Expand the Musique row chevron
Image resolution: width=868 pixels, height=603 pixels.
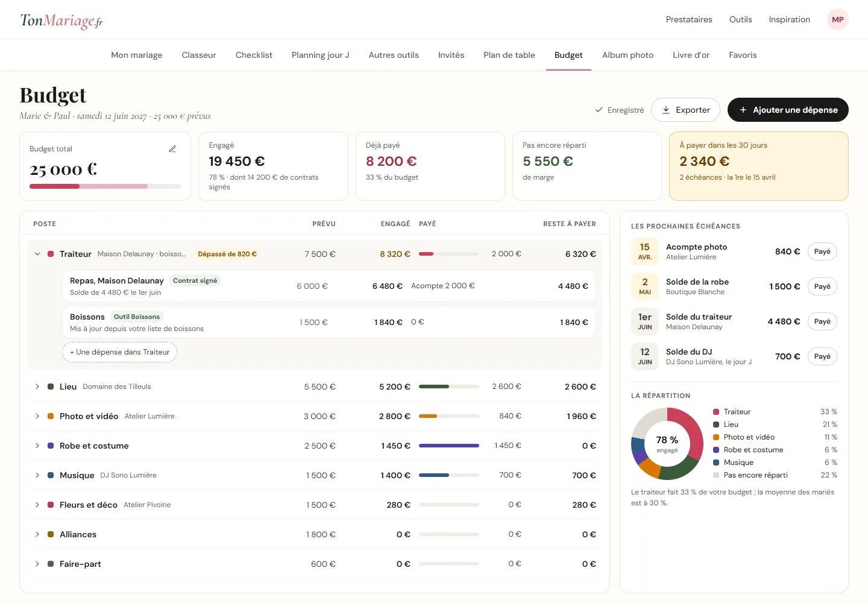[37, 475]
